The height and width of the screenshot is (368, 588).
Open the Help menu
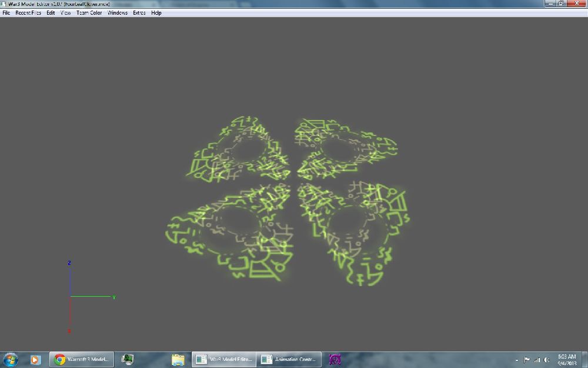[x=156, y=13]
